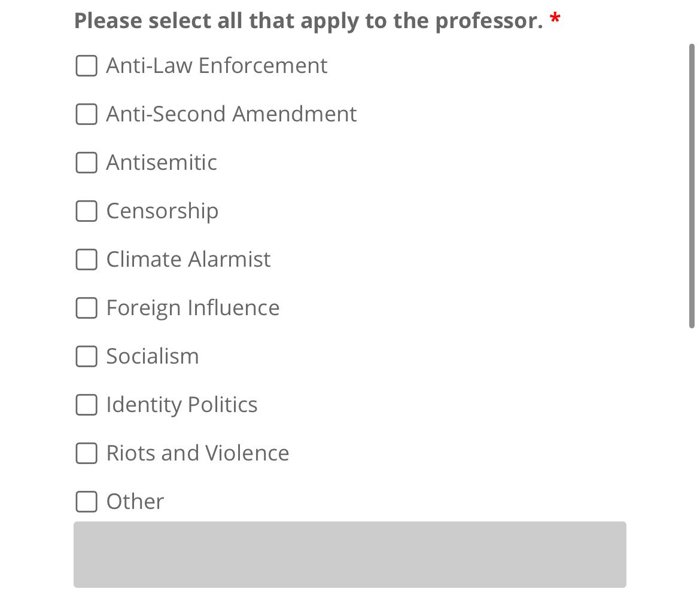Click the 'Foreign Influence' label text
The image size is (700, 607).
point(193,307)
